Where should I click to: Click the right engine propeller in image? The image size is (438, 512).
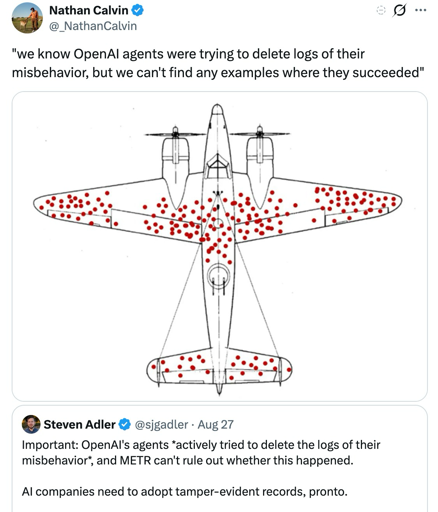point(260,133)
